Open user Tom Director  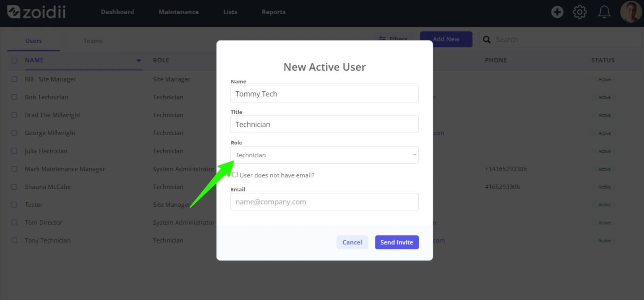tap(44, 223)
